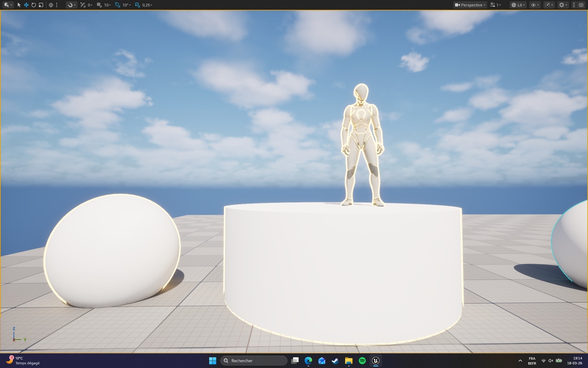
Task: Open the camera speed 1 dropdown
Action: click(496, 5)
